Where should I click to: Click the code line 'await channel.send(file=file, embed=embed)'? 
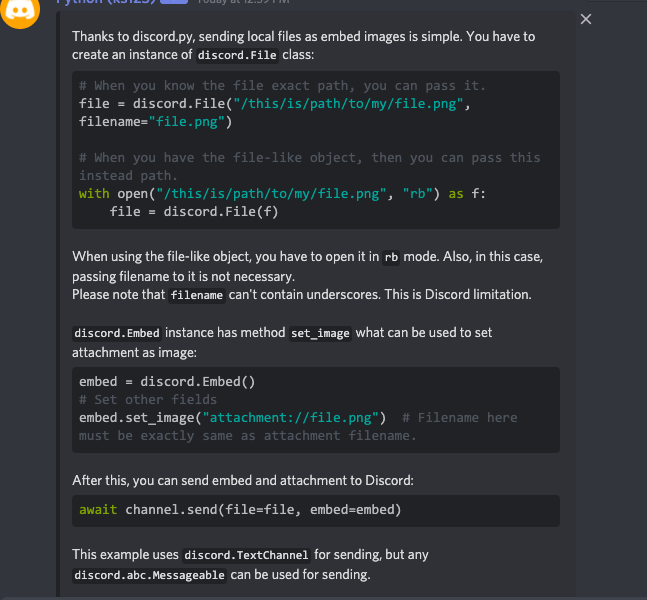(x=240, y=510)
